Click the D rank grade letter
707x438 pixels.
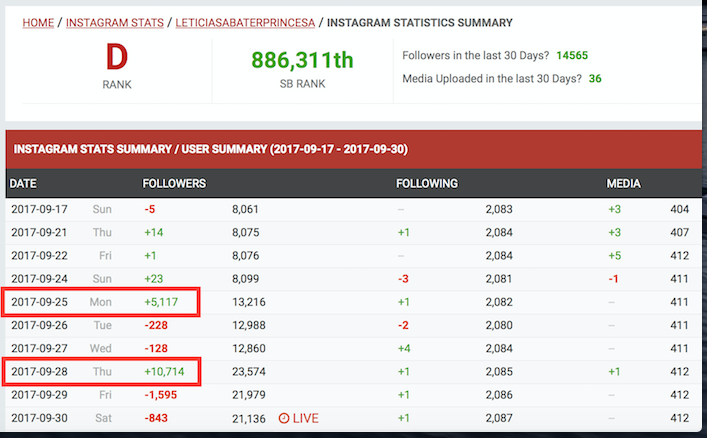coord(117,57)
